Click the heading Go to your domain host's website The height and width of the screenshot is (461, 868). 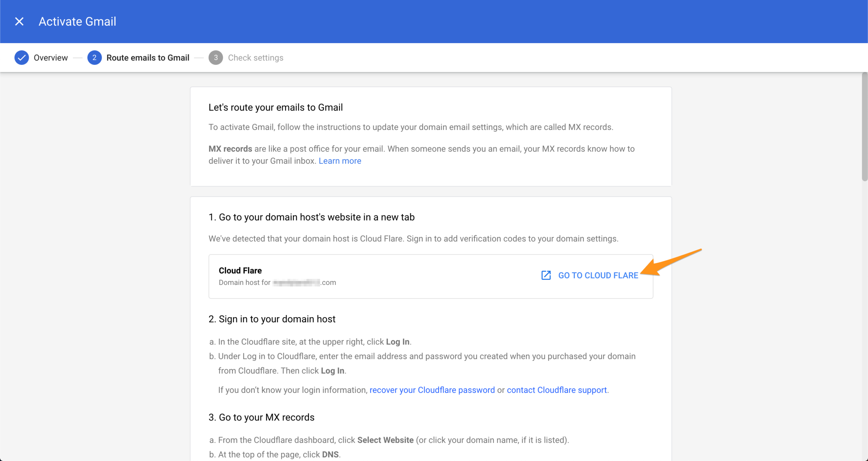(x=311, y=217)
